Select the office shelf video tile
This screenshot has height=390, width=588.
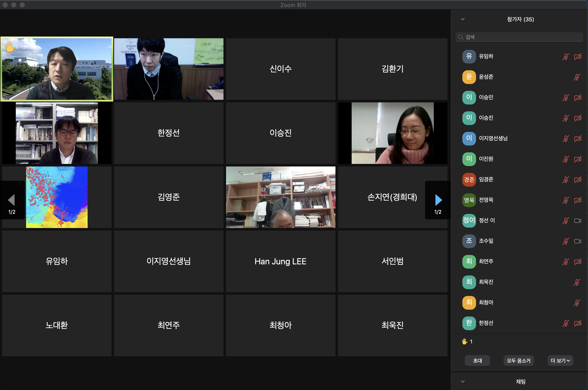pos(281,197)
